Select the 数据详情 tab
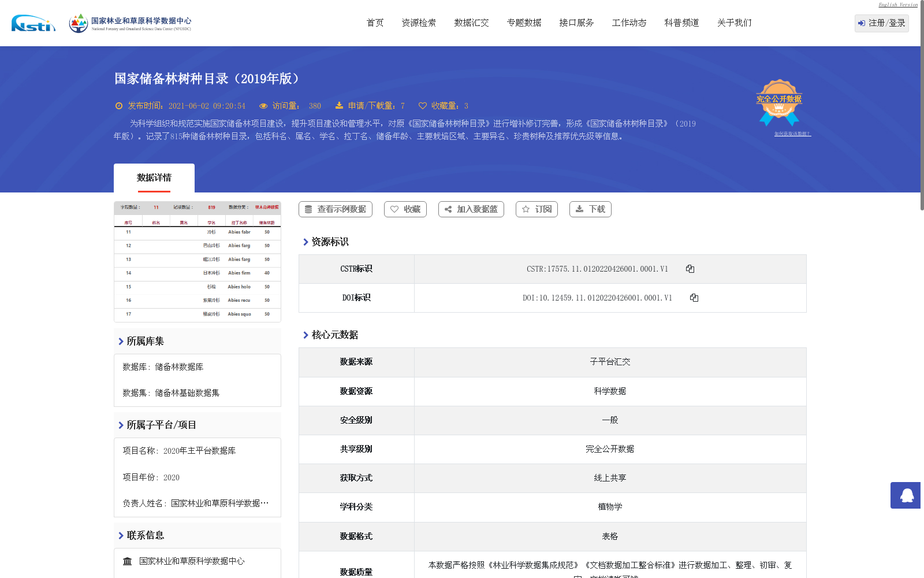Viewport: 924px width, 578px height. (x=154, y=178)
